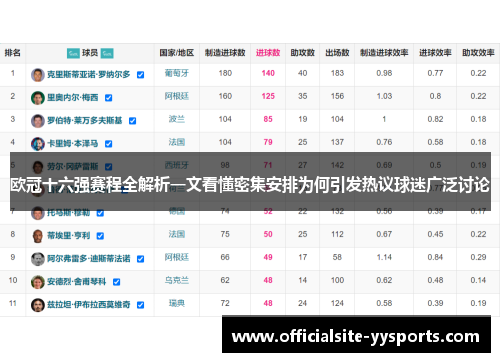The image size is (500, 362).
Task: Sort by the 排名 column header
Action: pyautogui.click(x=13, y=53)
